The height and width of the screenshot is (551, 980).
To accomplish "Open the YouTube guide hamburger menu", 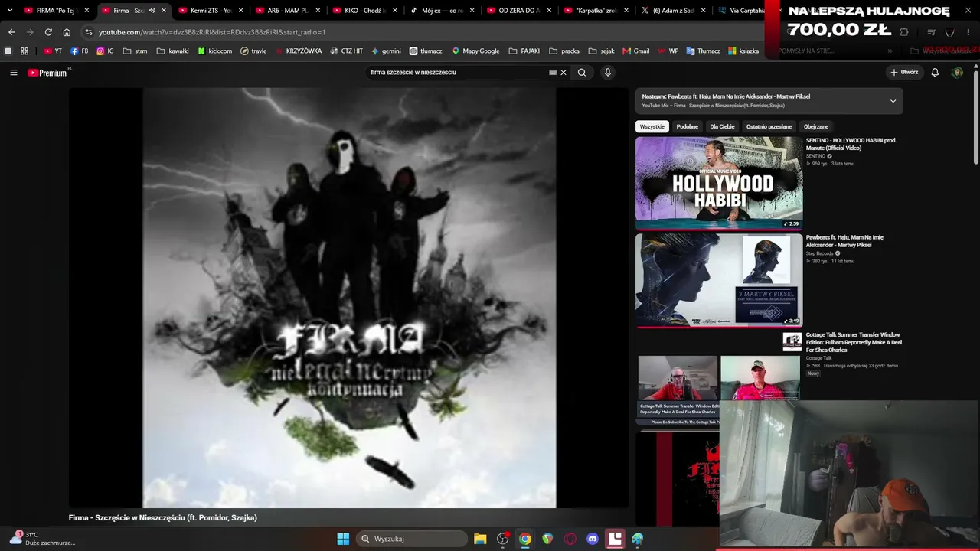I will click(13, 73).
